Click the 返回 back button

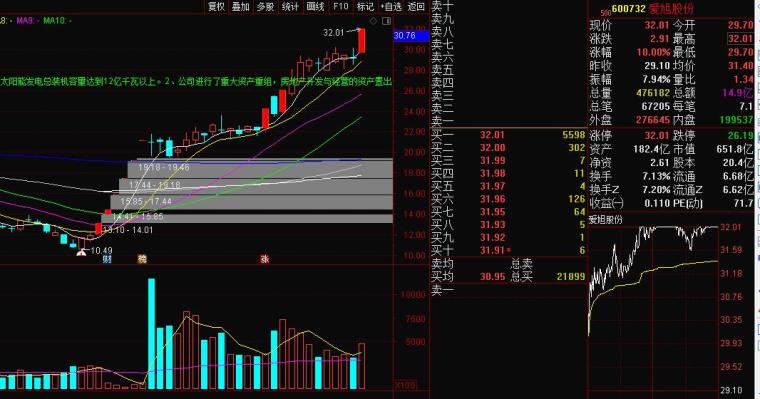(416, 6)
